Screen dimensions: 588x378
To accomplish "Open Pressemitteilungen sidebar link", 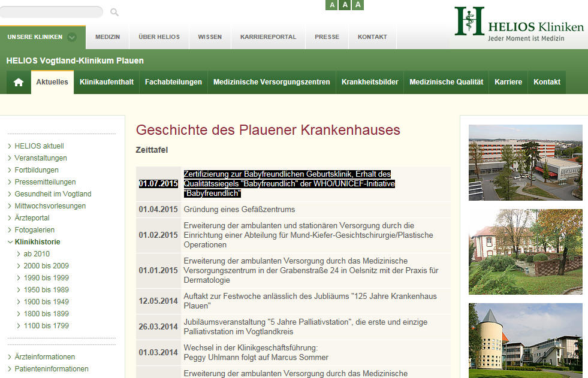I will pyautogui.click(x=45, y=182).
